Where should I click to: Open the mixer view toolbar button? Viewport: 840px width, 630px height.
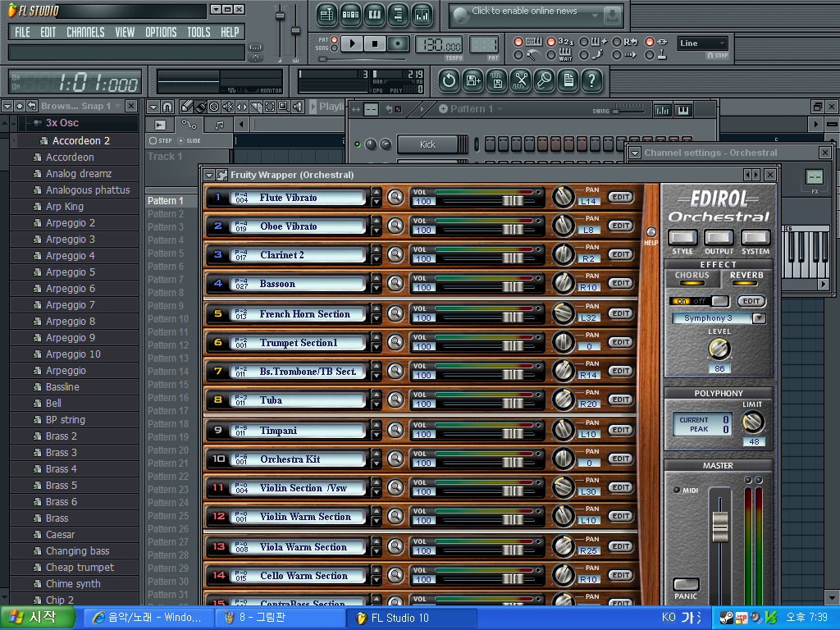tap(422, 15)
